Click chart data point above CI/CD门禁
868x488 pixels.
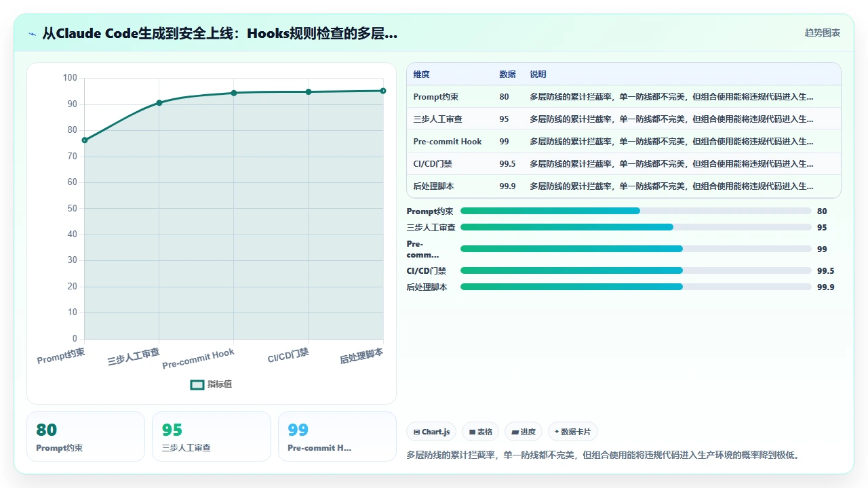(309, 91)
